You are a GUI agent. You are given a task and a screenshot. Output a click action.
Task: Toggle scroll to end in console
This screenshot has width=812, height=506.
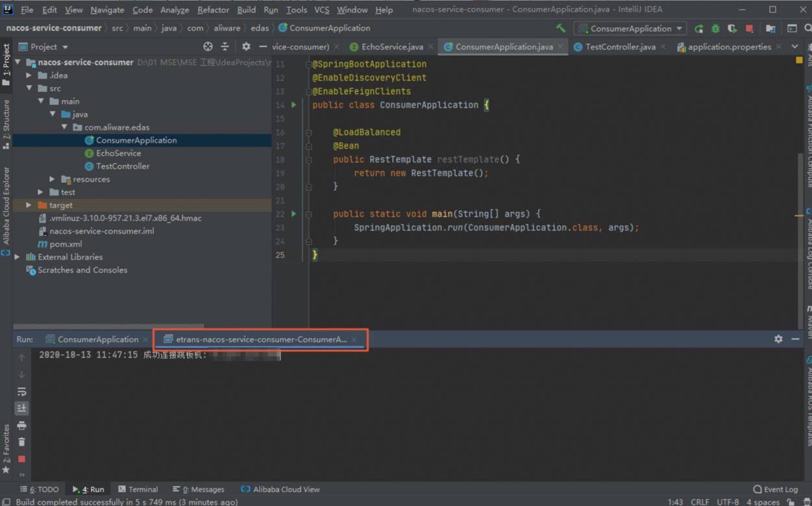pos(21,408)
